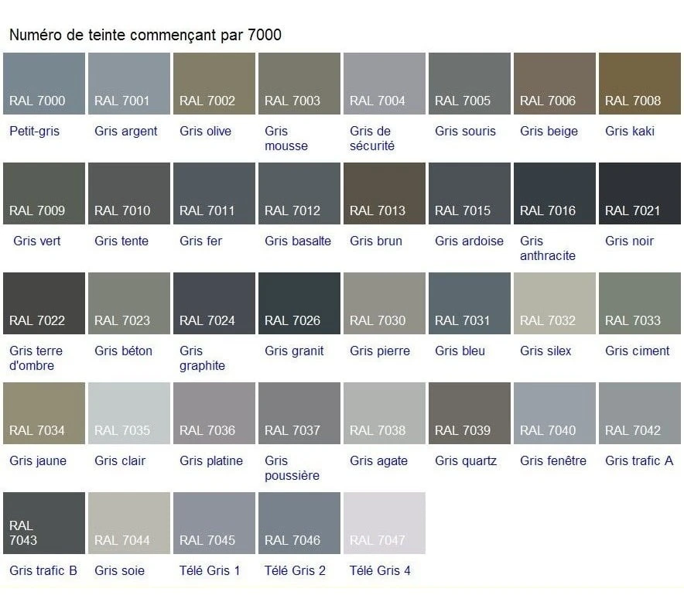Select the RAL 7030 swatch
Image resolution: width=684 pixels, height=616 pixels.
(385, 303)
